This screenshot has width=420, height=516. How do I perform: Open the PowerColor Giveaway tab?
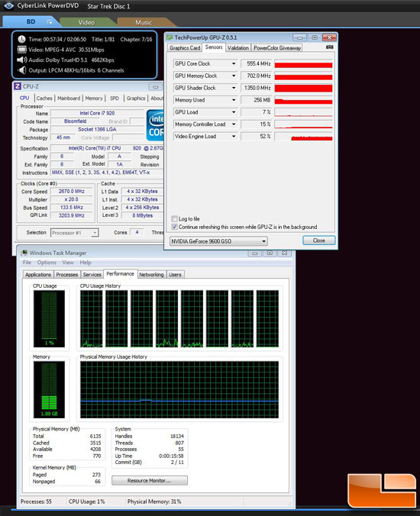[x=277, y=48]
